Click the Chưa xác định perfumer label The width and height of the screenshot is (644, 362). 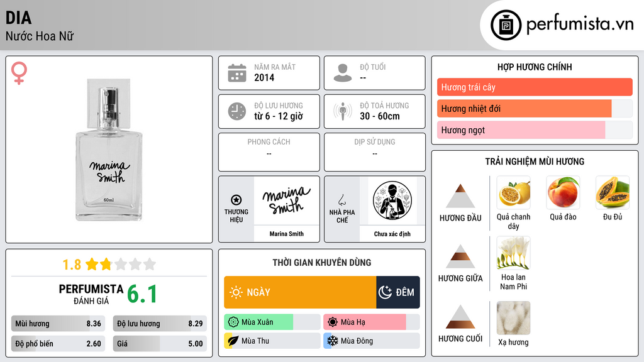pyautogui.click(x=392, y=234)
